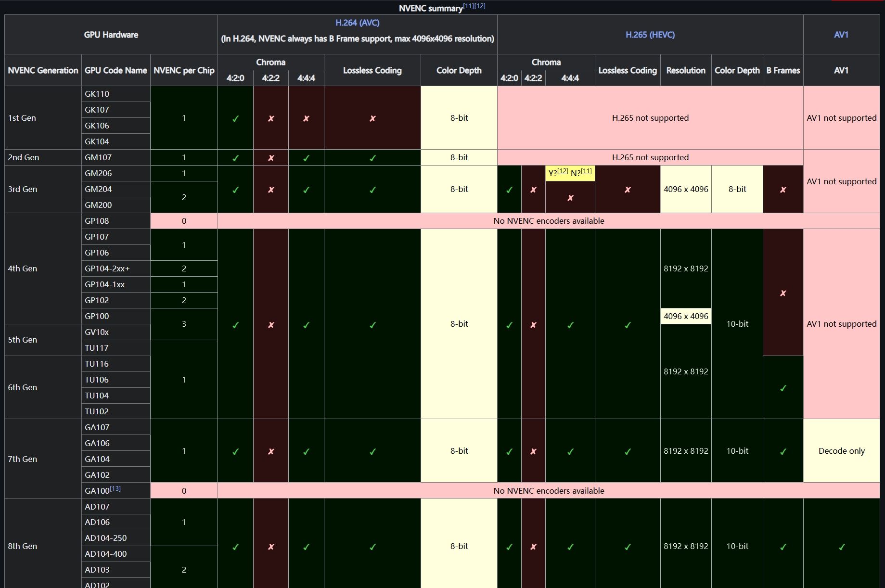Select the GPU Hardware header cell
This screenshot has width=885, height=588.
111,35
